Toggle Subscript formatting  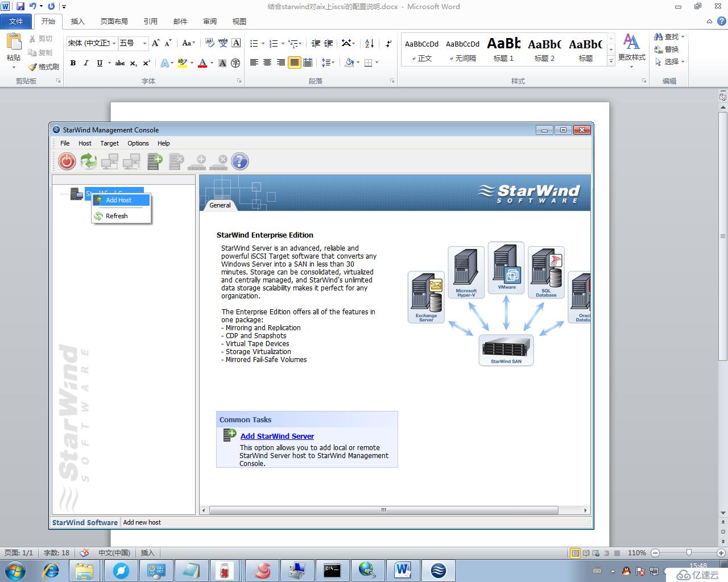coord(133,63)
